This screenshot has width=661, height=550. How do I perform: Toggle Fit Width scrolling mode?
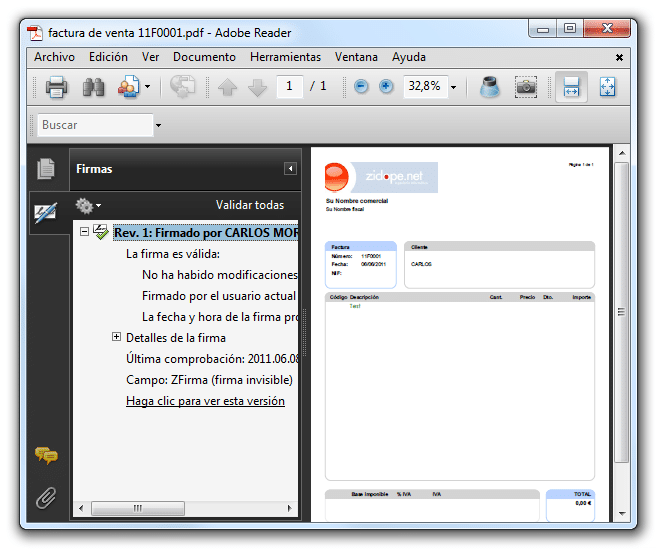tap(571, 87)
